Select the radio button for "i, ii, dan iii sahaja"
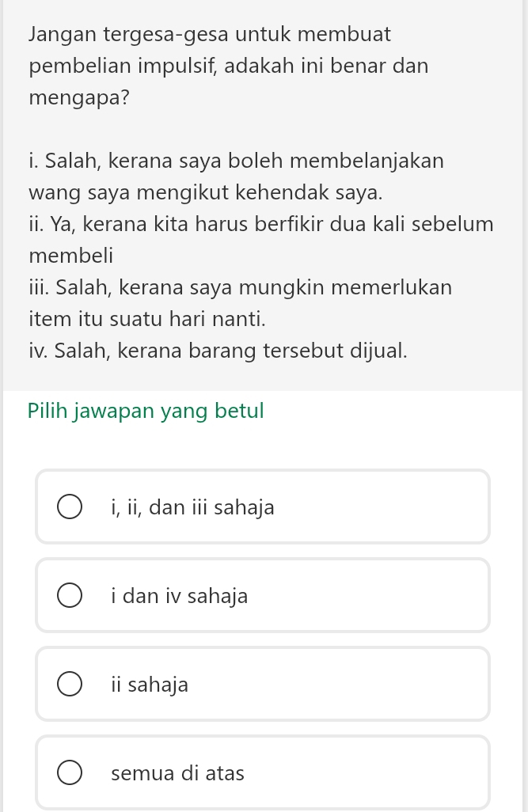 pos(69,507)
